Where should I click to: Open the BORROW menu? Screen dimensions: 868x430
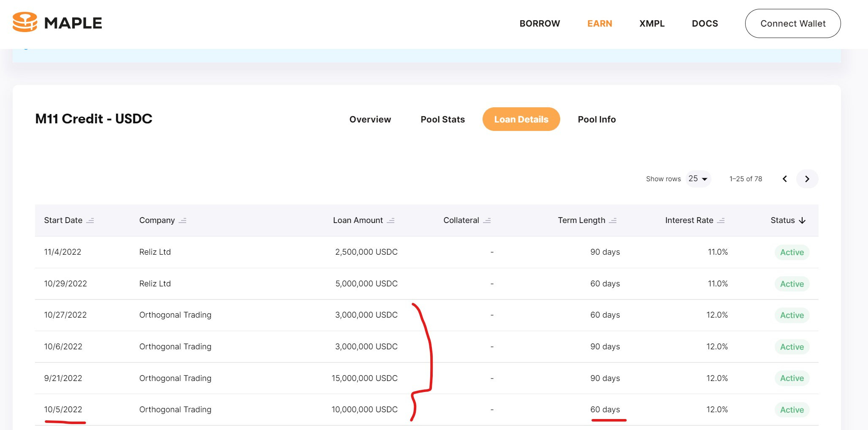(540, 24)
